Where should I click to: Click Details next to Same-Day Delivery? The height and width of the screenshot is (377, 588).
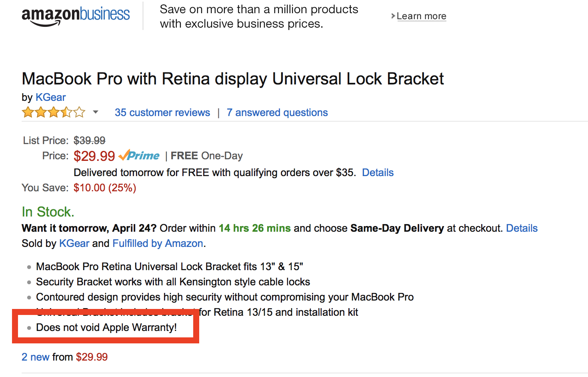[522, 228]
